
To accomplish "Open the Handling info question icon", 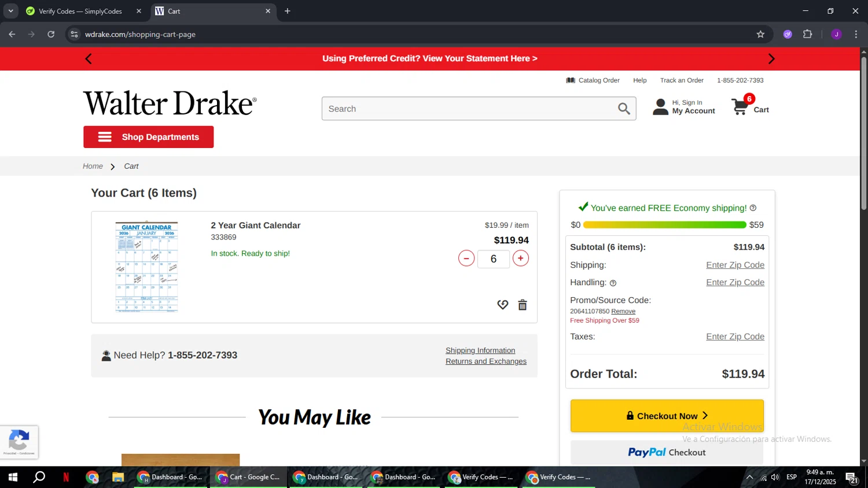I will (613, 283).
